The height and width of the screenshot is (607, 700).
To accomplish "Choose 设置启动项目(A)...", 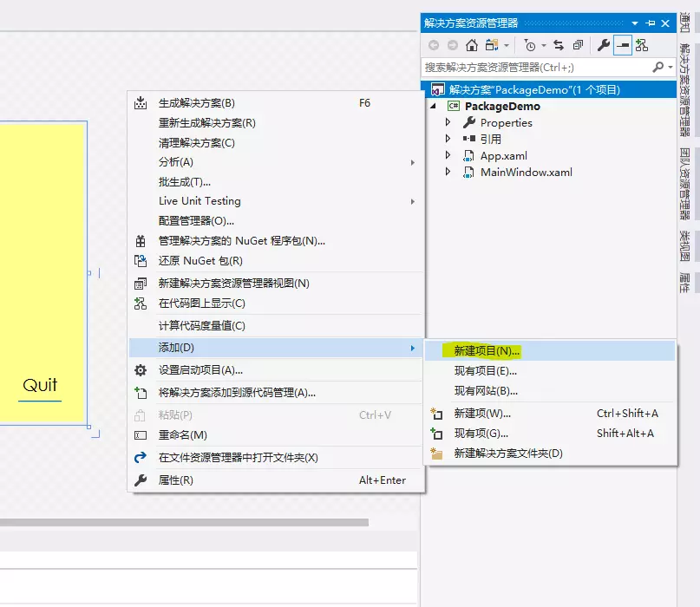I will (276, 370).
